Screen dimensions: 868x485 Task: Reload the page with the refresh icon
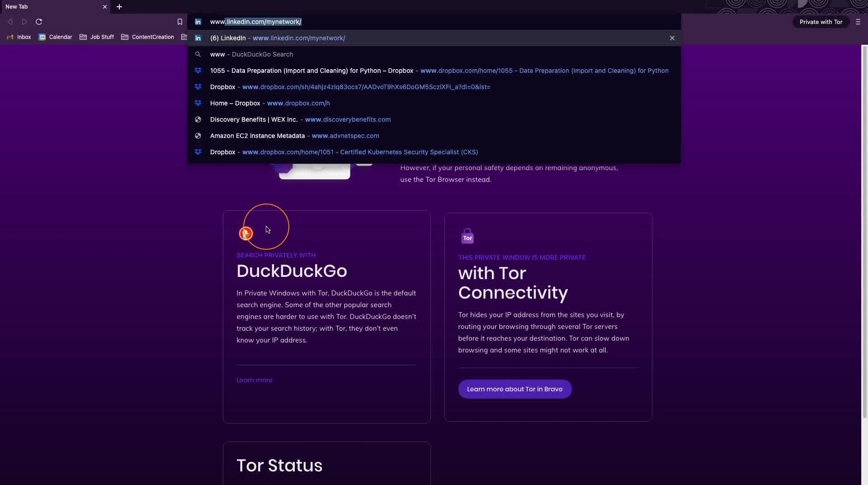pos(39,22)
